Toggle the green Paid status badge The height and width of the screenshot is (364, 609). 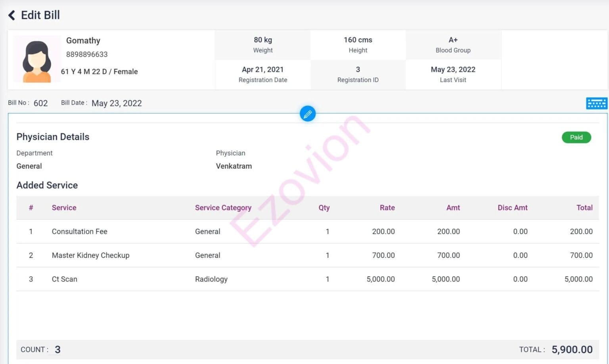click(576, 137)
